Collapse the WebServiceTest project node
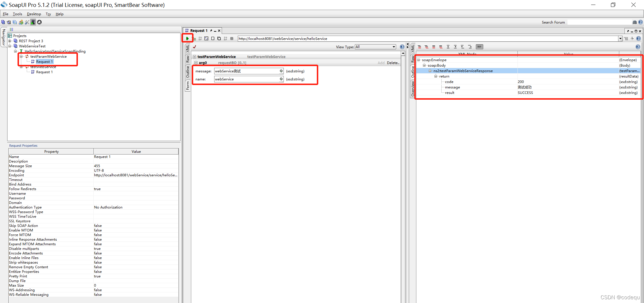644x303 pixels. click(10, 46)
